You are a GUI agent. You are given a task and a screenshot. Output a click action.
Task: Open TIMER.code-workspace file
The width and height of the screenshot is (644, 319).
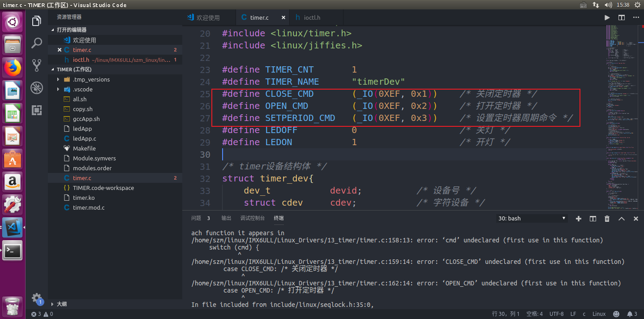click(x=115, y=188)
